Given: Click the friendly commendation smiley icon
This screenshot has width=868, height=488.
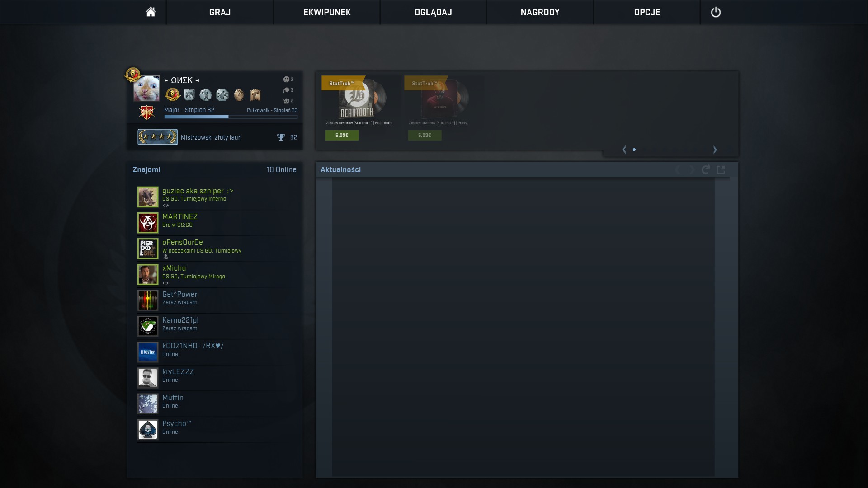Looking at the screenshot, I should pos(286,80).
